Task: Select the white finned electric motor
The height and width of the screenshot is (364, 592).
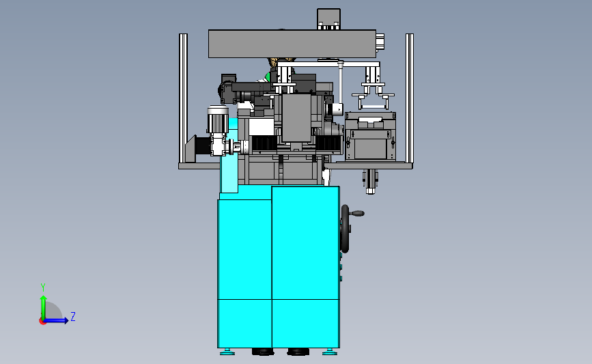Action: [218, 120]
